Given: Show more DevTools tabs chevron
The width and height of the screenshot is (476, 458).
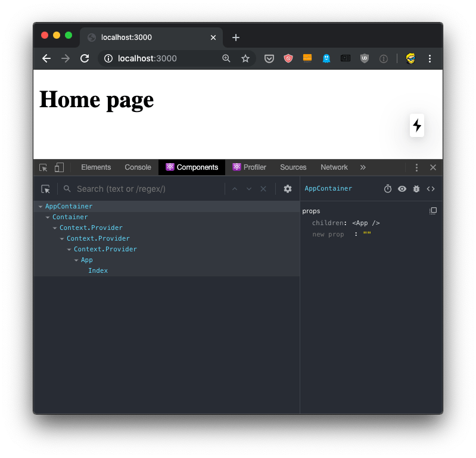Looking at the screenshot, I should [x=363, y=167].
